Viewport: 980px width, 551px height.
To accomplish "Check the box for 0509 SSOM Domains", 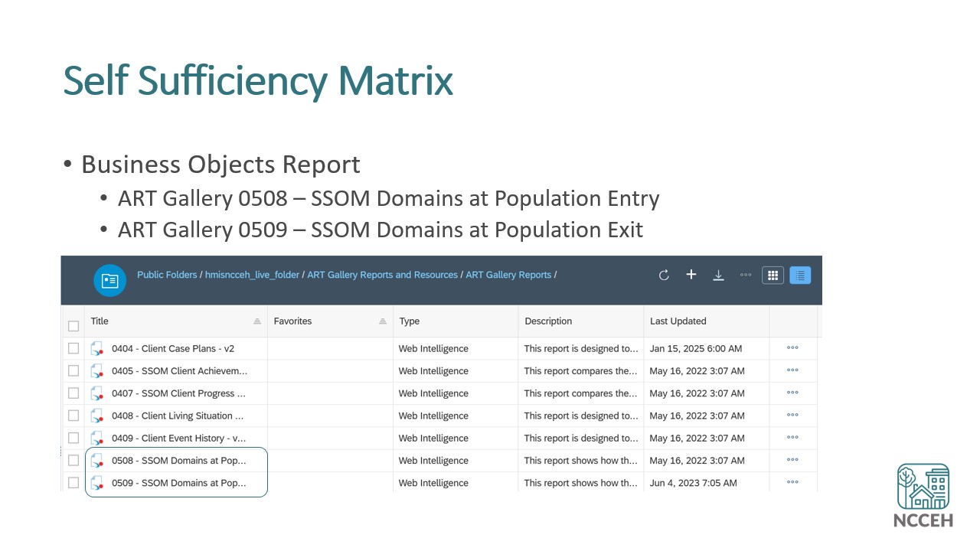I will tap(73, 483).
